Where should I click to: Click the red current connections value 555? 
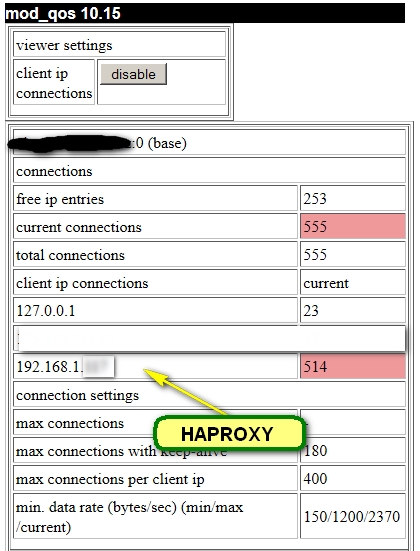coord(353,226)
